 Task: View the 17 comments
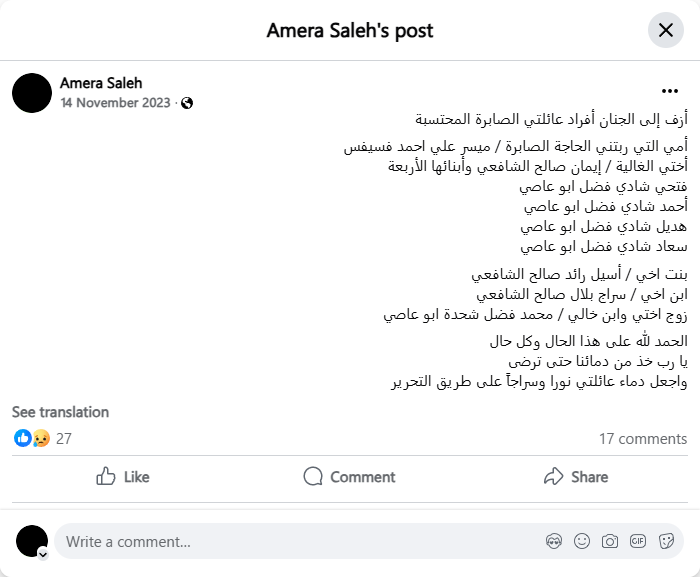coord(643,438)
